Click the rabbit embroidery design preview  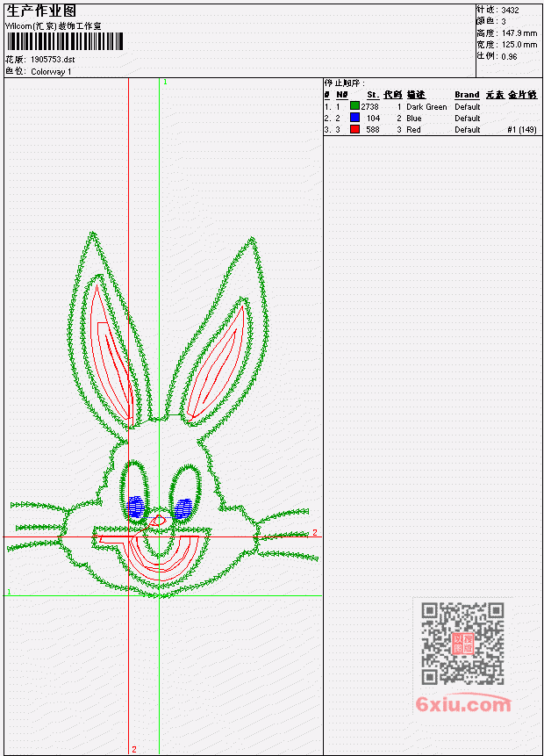[x=164, y=415]
